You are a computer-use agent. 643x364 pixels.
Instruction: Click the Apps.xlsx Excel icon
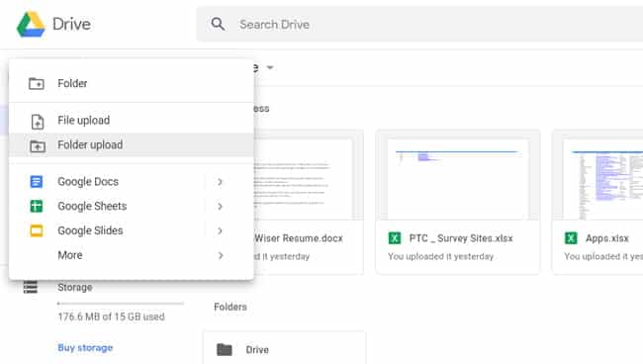pos(571,238)
